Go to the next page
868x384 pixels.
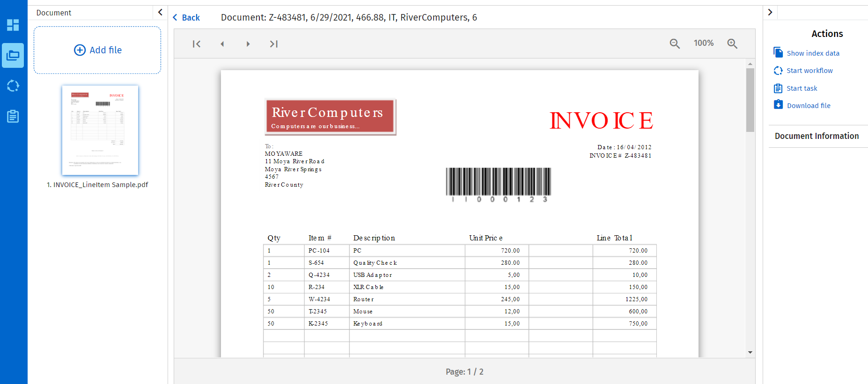pos(248,44)
